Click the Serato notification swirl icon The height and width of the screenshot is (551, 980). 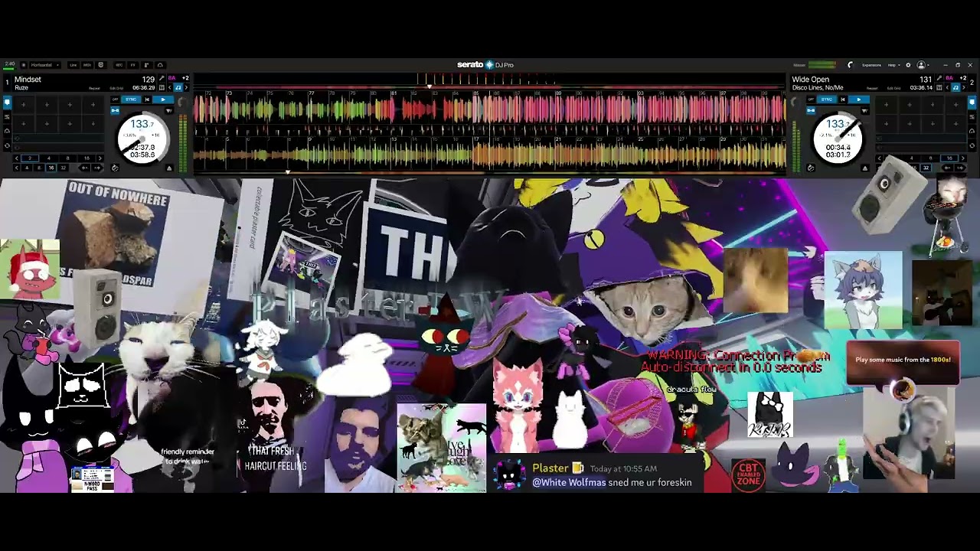(850, 65)
